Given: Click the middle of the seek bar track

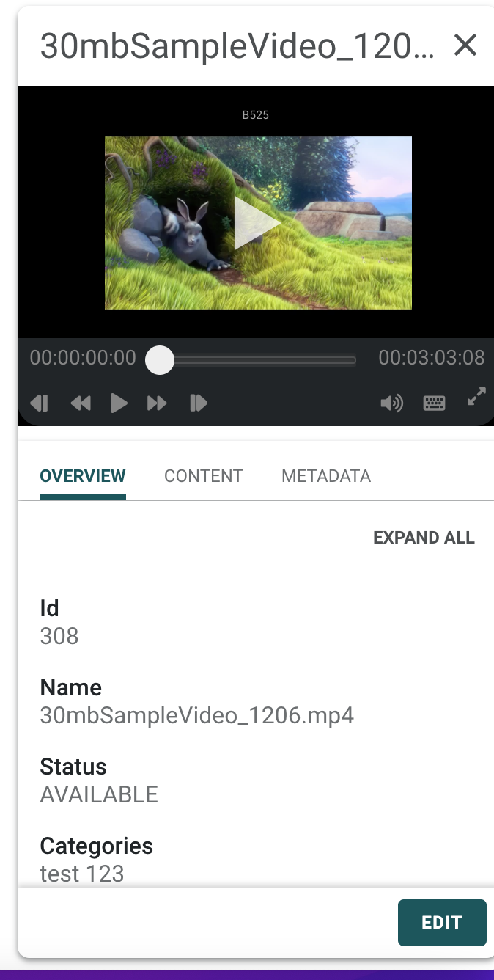Looking at the screenshot, I should coord(257,360).
